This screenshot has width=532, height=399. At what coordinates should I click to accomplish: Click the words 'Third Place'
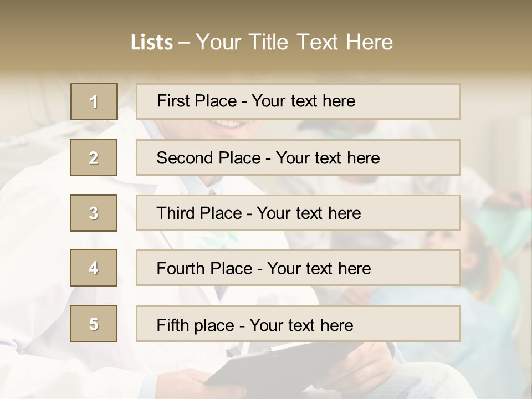click(199, 213)
